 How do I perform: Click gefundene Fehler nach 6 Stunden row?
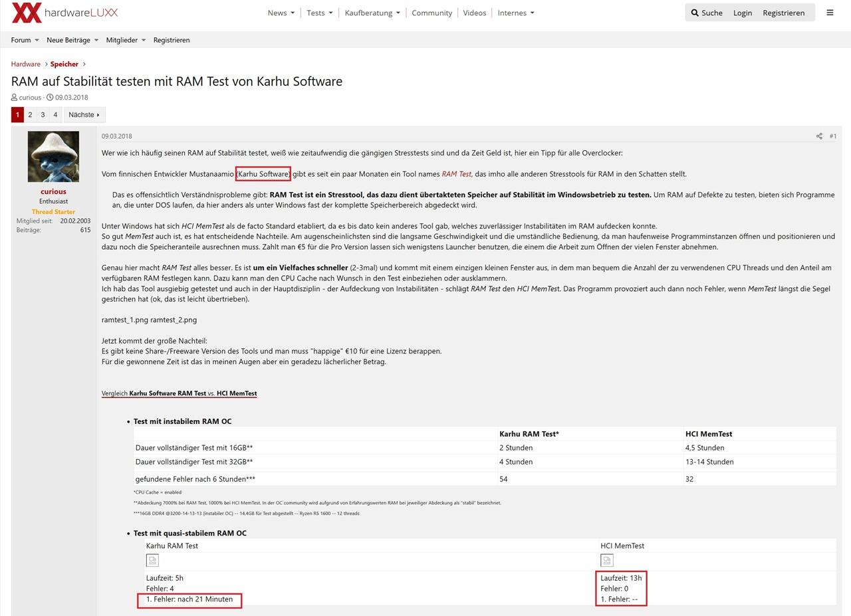[x=485, y=479]
